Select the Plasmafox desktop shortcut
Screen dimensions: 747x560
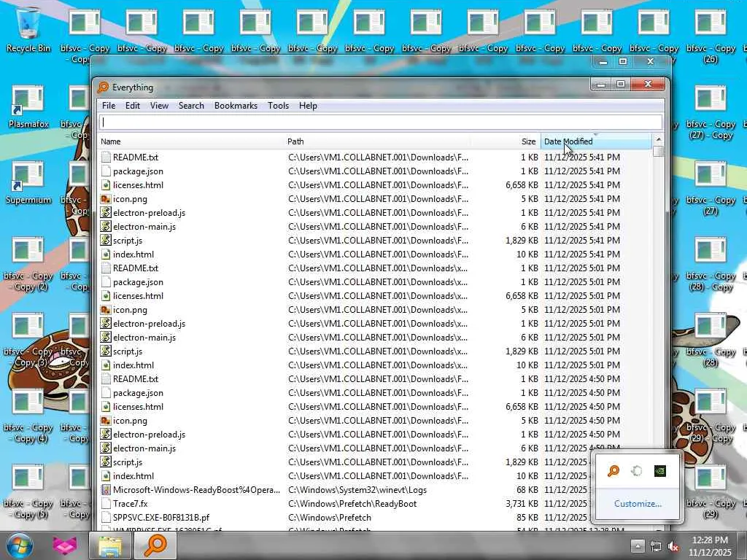coord(28,106)
